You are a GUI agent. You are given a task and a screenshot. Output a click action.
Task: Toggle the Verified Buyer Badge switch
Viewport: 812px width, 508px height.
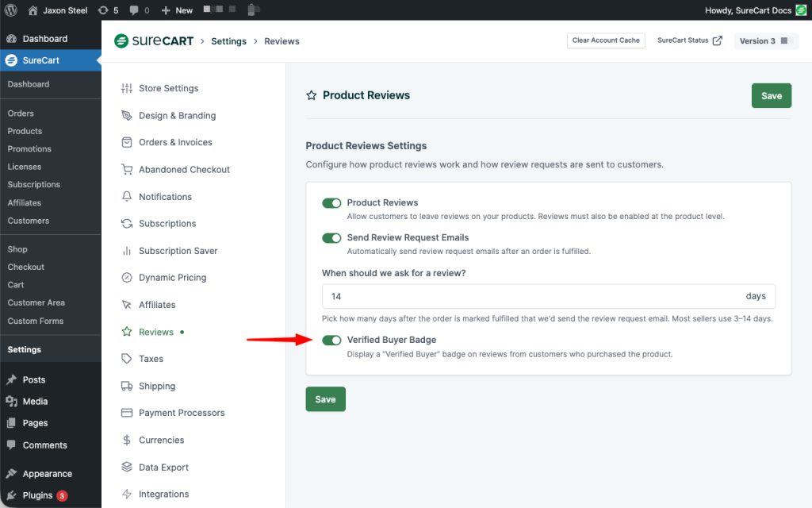tap(331, 341)
